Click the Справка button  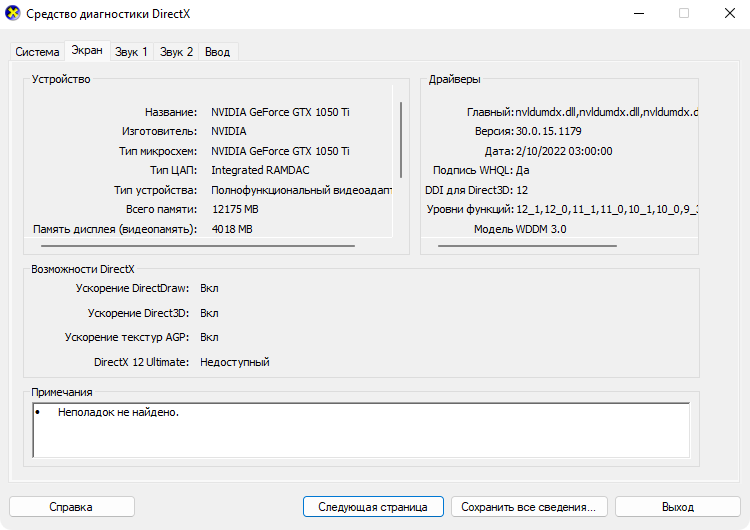[x=71, y=507]
